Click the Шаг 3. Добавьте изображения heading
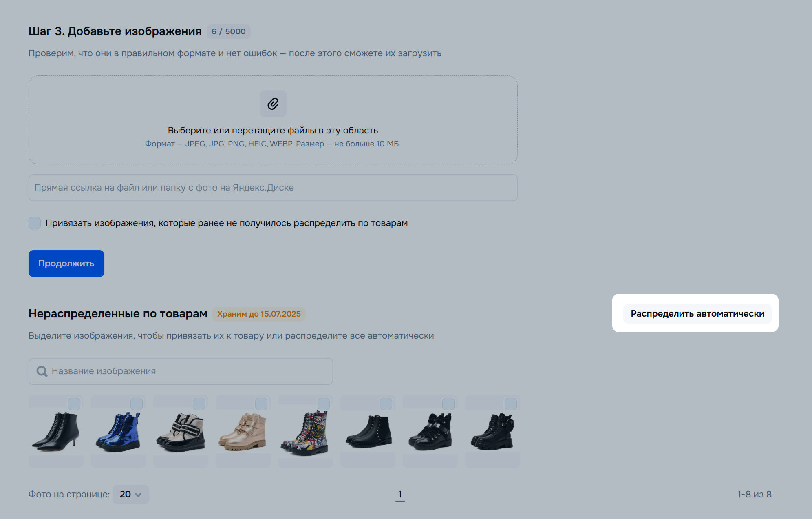812x519 pixels. (115, 31)
